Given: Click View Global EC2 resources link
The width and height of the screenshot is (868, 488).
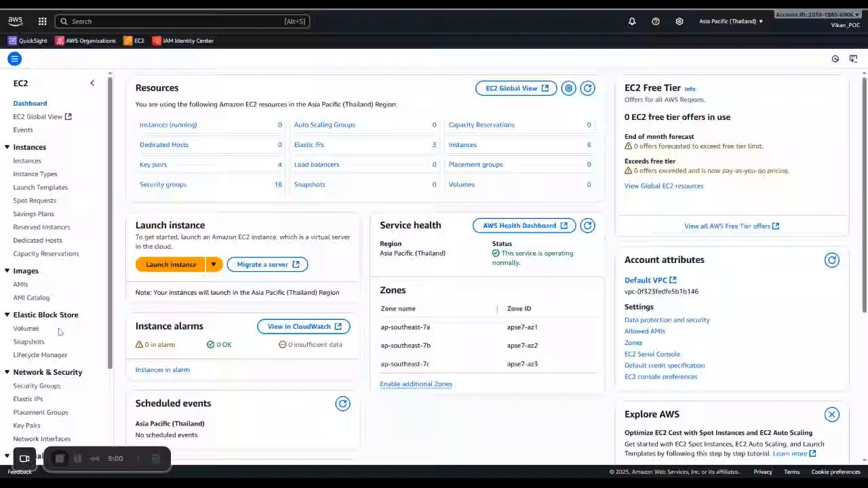Looking at the screenshot, I should 664,186.
